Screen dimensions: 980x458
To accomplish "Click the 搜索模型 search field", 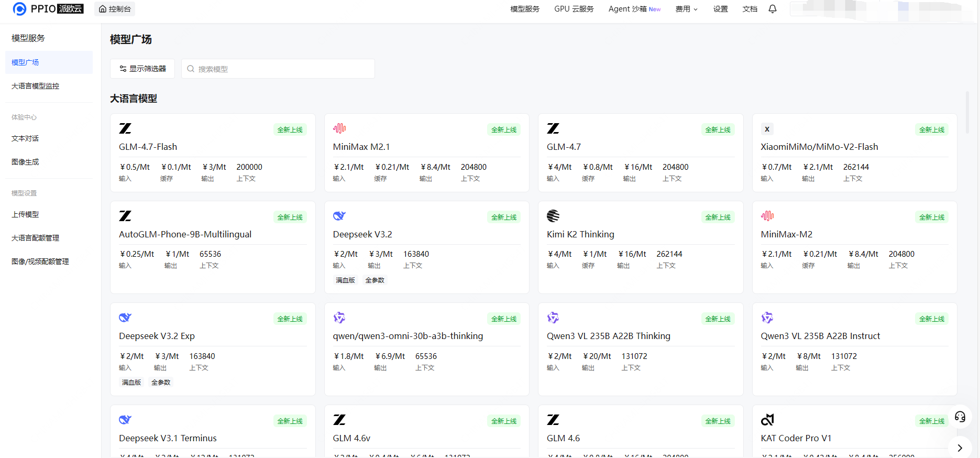I will pyautogui.click(x=278, y=69).
